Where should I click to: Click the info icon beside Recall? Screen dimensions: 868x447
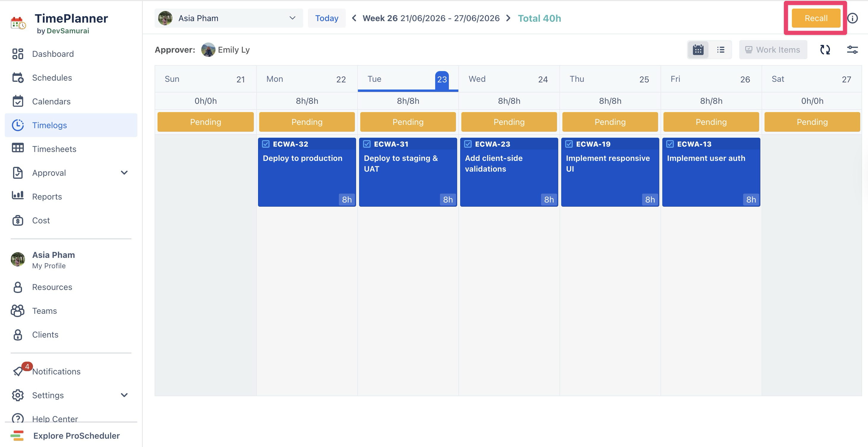coord(852,18)
